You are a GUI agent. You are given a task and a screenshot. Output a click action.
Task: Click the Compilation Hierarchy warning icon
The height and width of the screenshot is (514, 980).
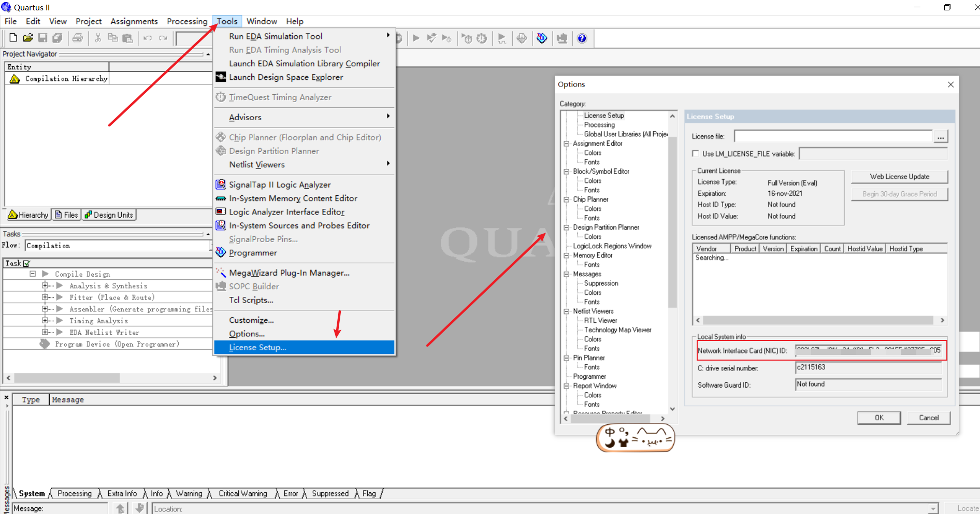point(15,79)
